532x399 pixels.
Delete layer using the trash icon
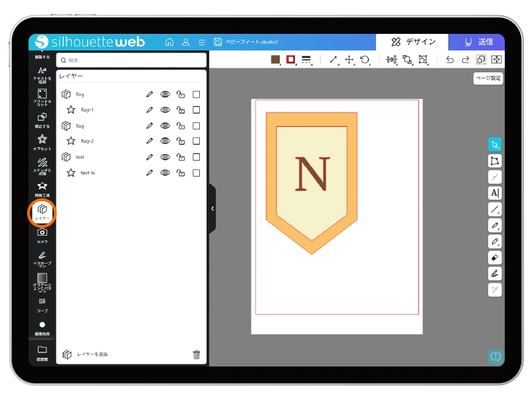click(x=197, y=355)
